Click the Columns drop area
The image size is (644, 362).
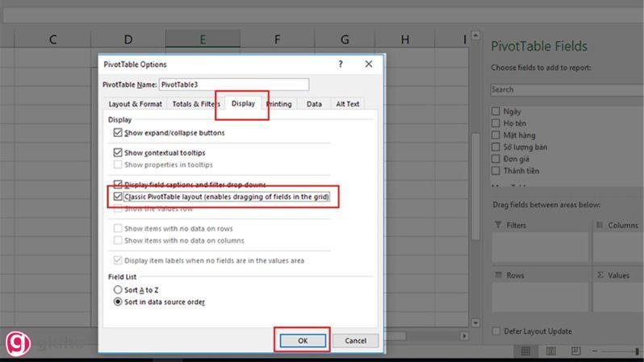pyautogui.click(x=618, y=248)
